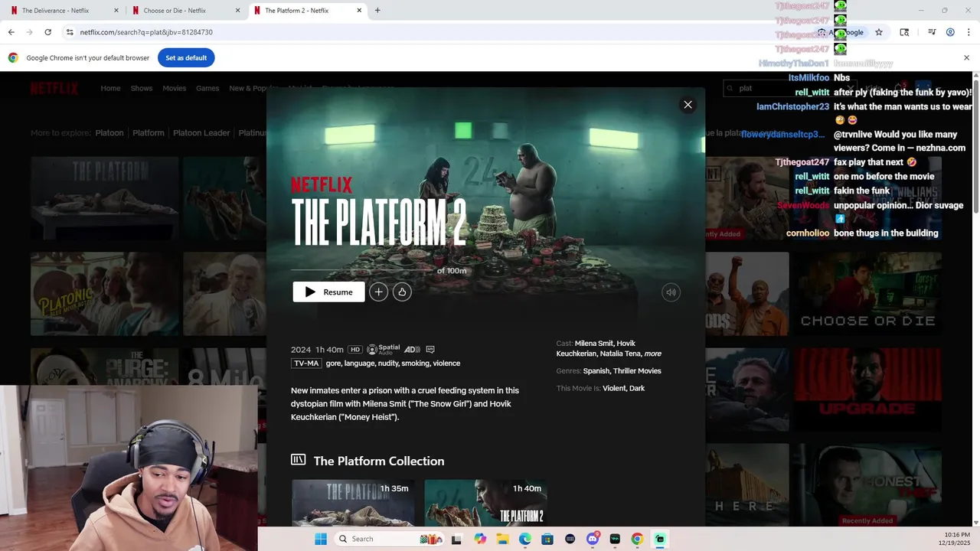Viewport: 980px width, 551px height.
Task: Reload the Netflix page
Action: tap(47, 32)
